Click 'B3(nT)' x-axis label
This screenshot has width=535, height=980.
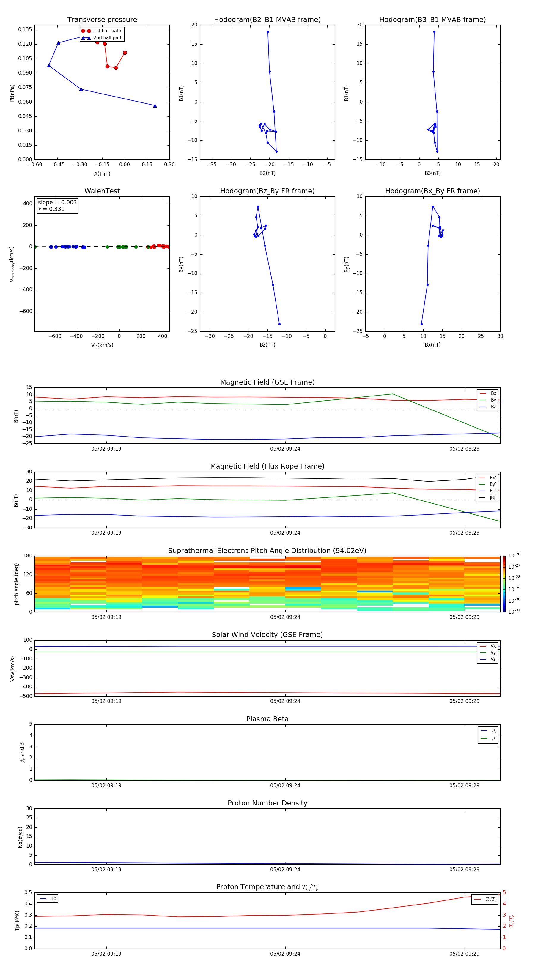coord(432,173)
